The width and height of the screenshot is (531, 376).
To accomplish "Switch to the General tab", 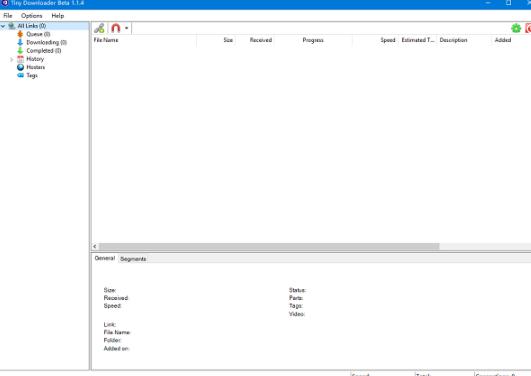I will 105,258.
